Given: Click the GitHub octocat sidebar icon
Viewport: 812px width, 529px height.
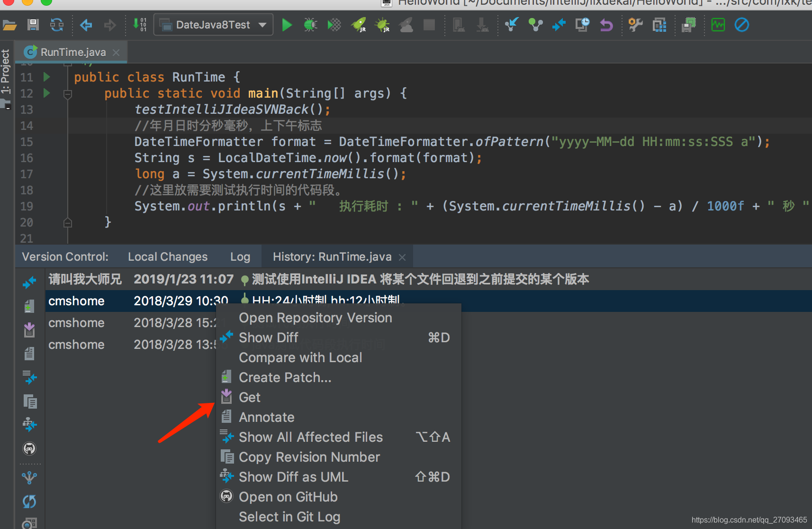Looking at the screenshot, I should point(29,448).
